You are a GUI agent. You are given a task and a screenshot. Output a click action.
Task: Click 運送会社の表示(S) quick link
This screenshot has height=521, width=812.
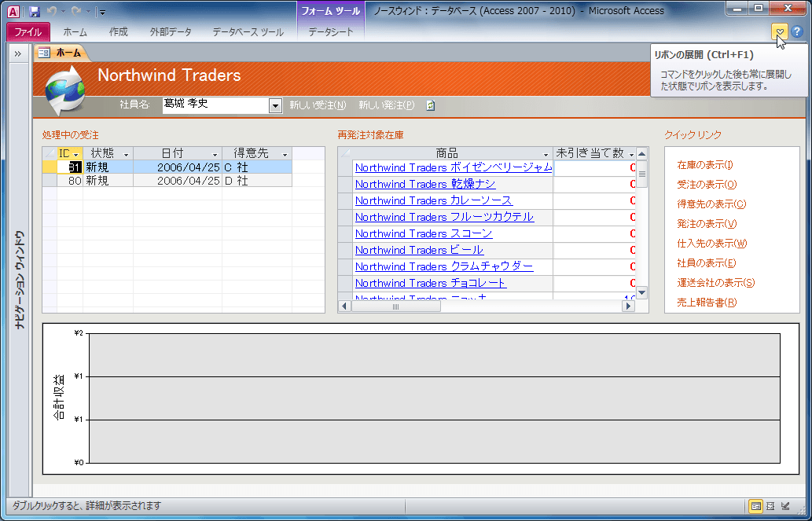715,283
